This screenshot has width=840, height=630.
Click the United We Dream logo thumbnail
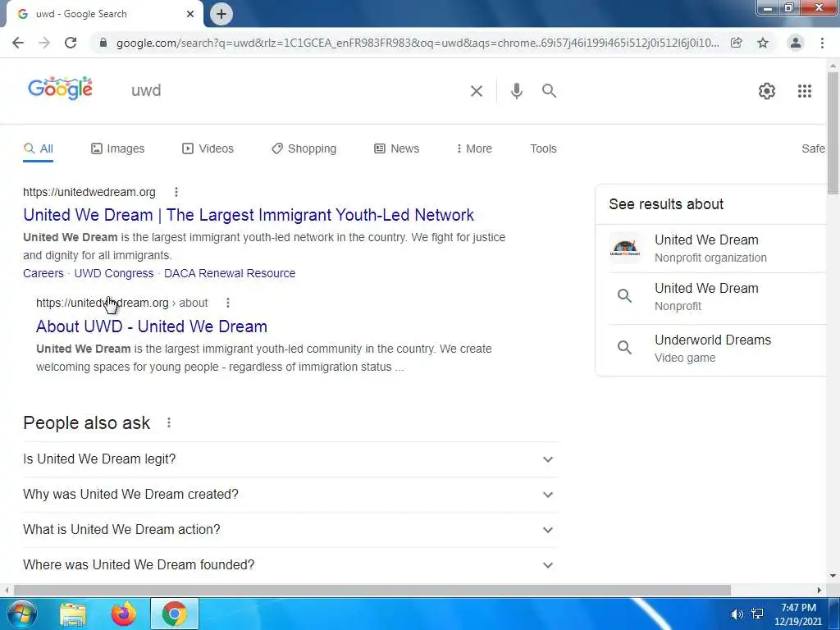(624, 248)
